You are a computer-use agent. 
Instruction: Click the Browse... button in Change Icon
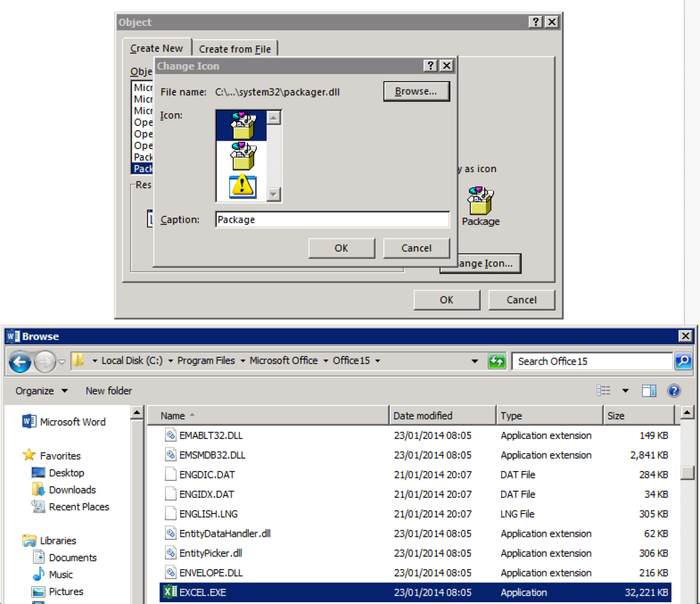coord(416,92)
